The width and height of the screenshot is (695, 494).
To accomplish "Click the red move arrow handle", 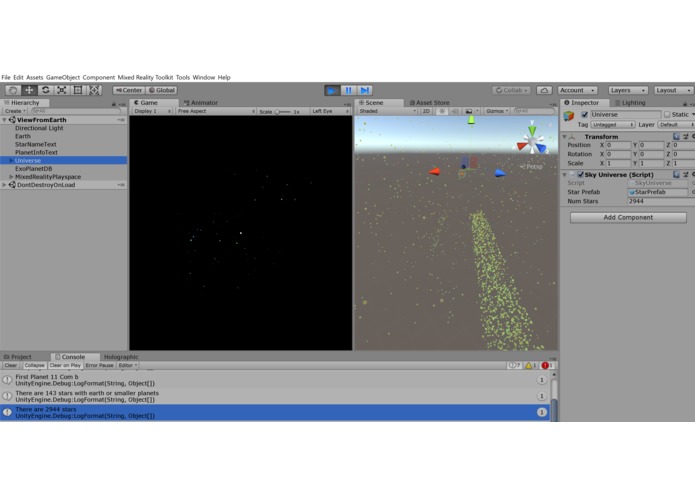I will (434, 171).
